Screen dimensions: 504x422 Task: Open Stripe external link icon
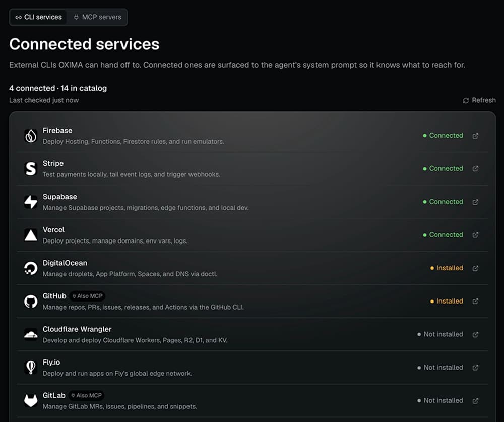point(475,169)
